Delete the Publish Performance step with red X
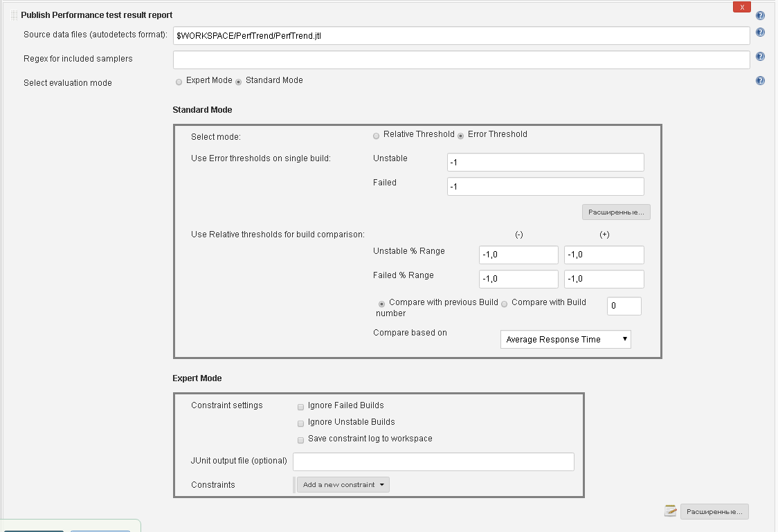This screenshot has width=778, height=532. (742, 7)
